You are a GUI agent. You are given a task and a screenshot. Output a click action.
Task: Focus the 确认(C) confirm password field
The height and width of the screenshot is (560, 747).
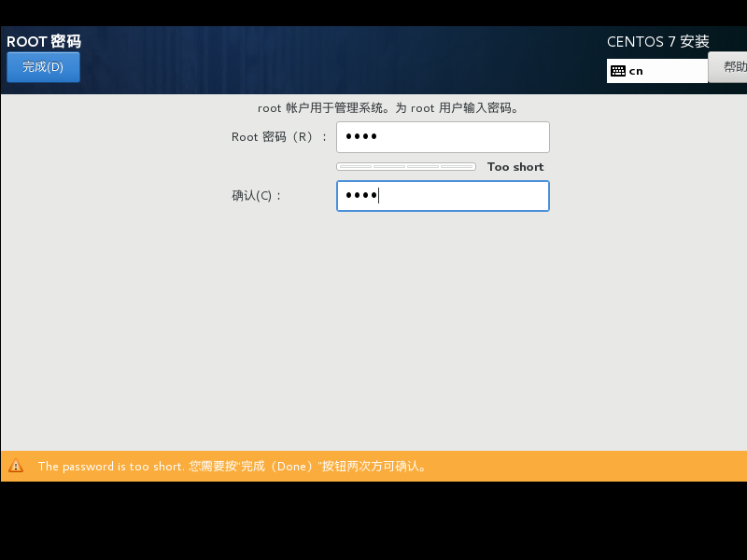(x=443, y=196)
